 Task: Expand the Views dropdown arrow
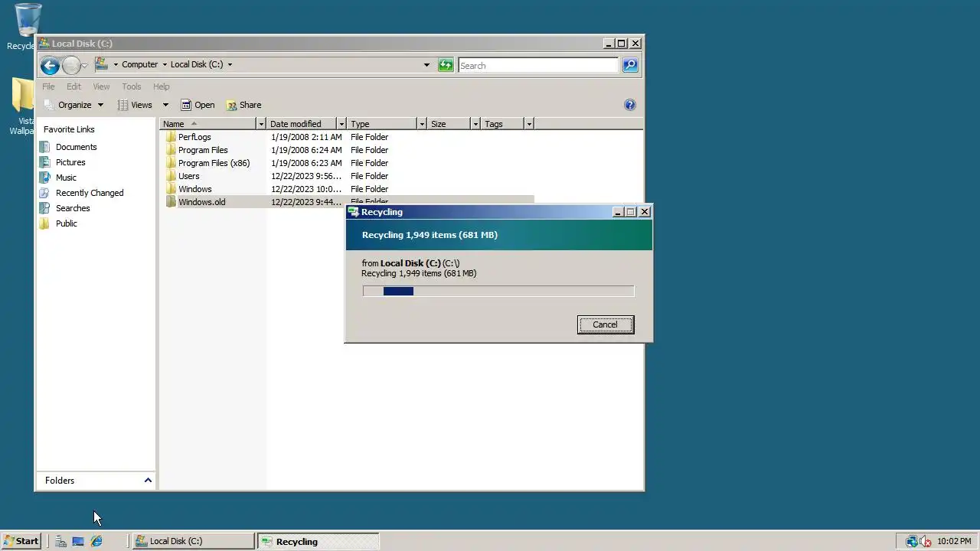click(x=165, y=105)
